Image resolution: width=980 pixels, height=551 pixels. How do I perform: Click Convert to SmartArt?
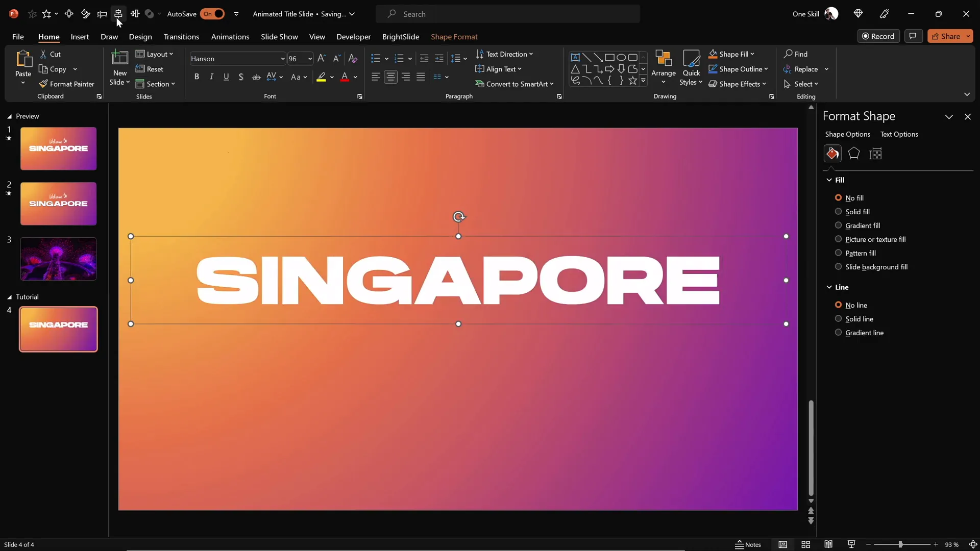click(x=516, y=84)
